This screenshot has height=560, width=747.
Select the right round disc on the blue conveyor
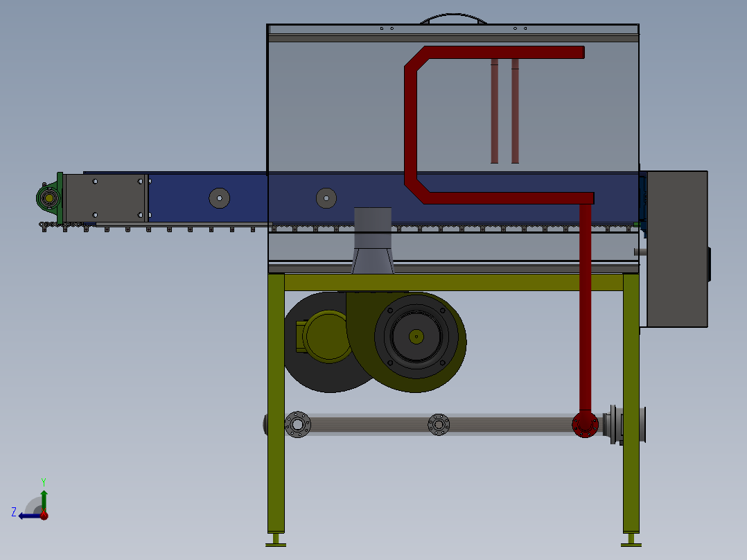click(x=326, y=198)
